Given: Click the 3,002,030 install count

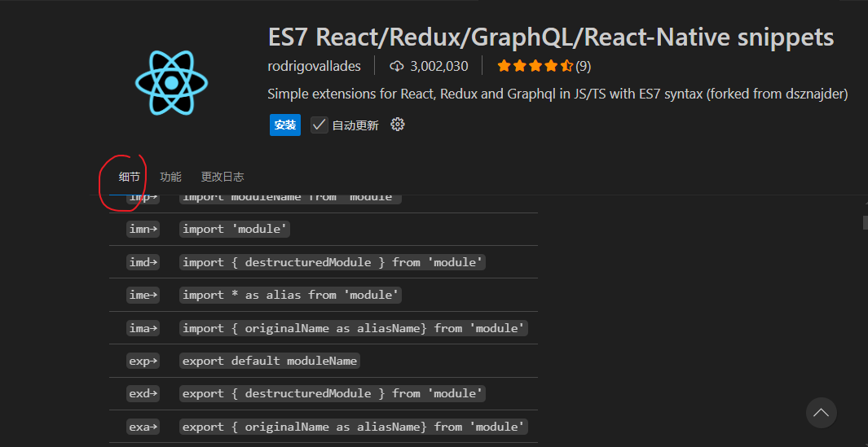Looking at the screenshot, I should coord(439,67).
